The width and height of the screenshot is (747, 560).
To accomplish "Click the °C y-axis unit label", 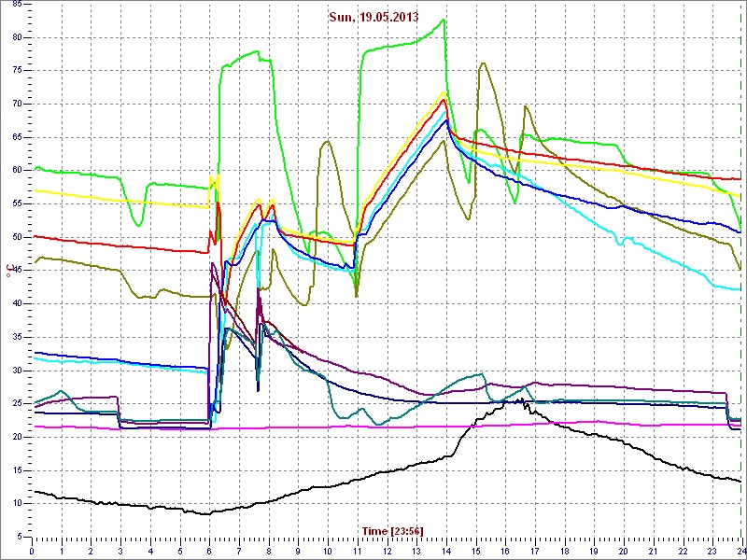I will tap(8, 270).
